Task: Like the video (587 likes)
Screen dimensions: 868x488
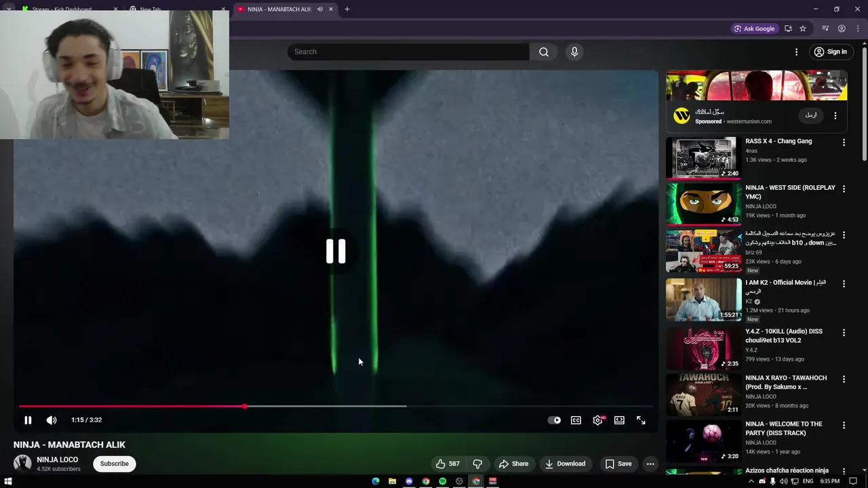Action: pyautogui.click(x=448, y=464)
